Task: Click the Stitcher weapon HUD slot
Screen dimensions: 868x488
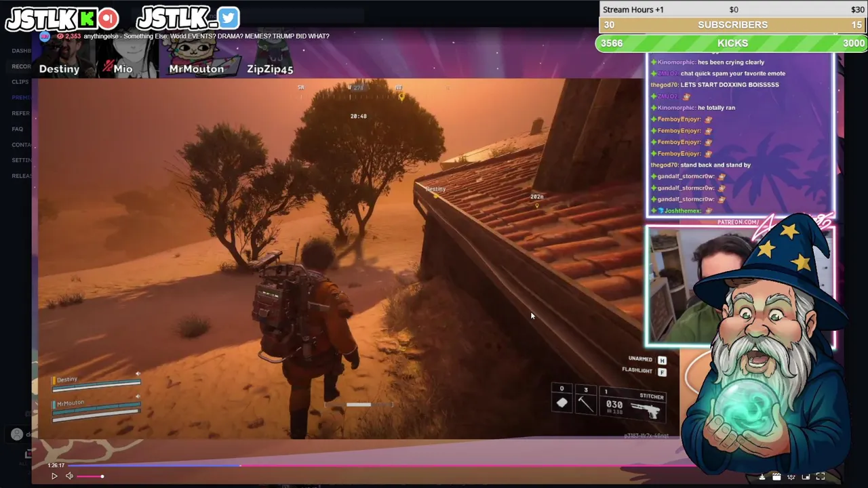Action: click(x=633, y=405)
